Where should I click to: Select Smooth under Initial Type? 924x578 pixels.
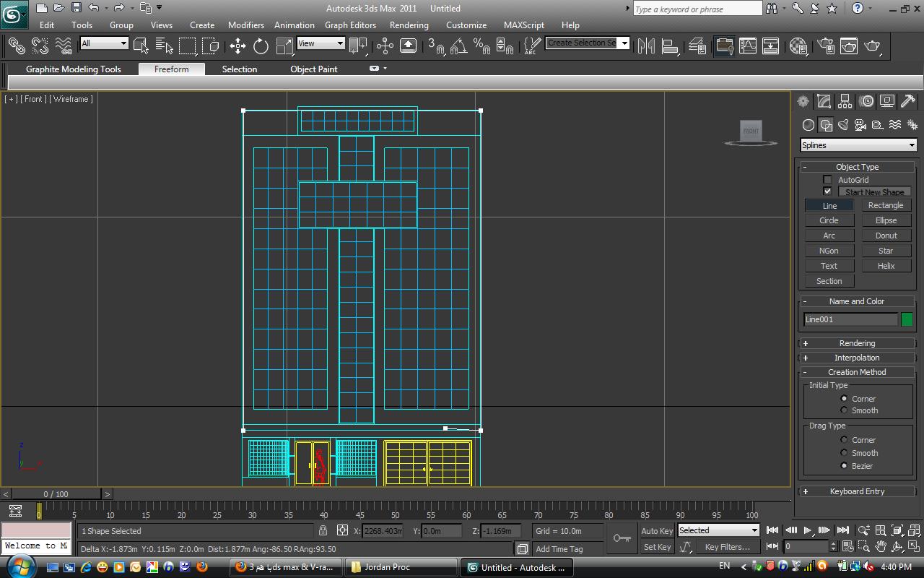click(844, 410)
